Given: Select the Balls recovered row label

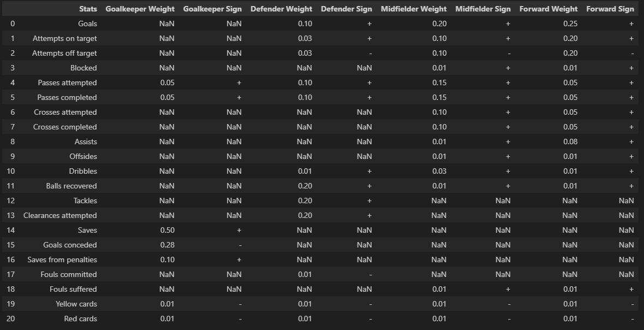Looking at the screenshot, I should coord(71,186).
